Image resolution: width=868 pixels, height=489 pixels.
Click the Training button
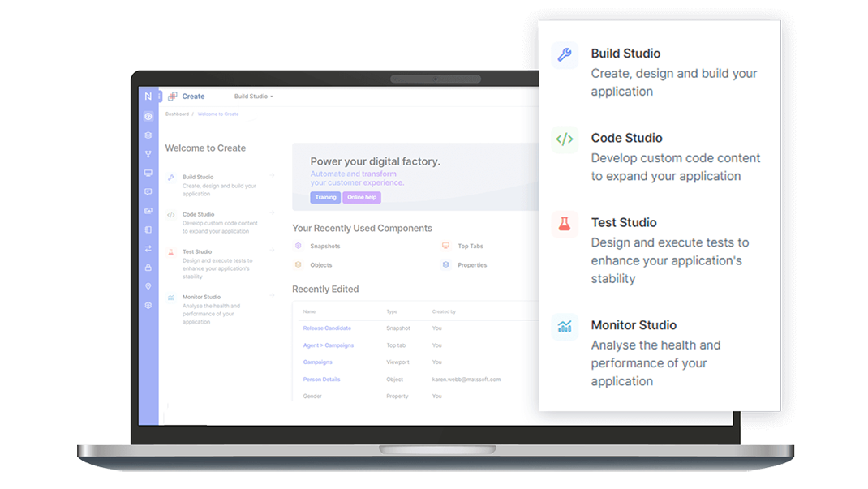(x=325, y=197)
